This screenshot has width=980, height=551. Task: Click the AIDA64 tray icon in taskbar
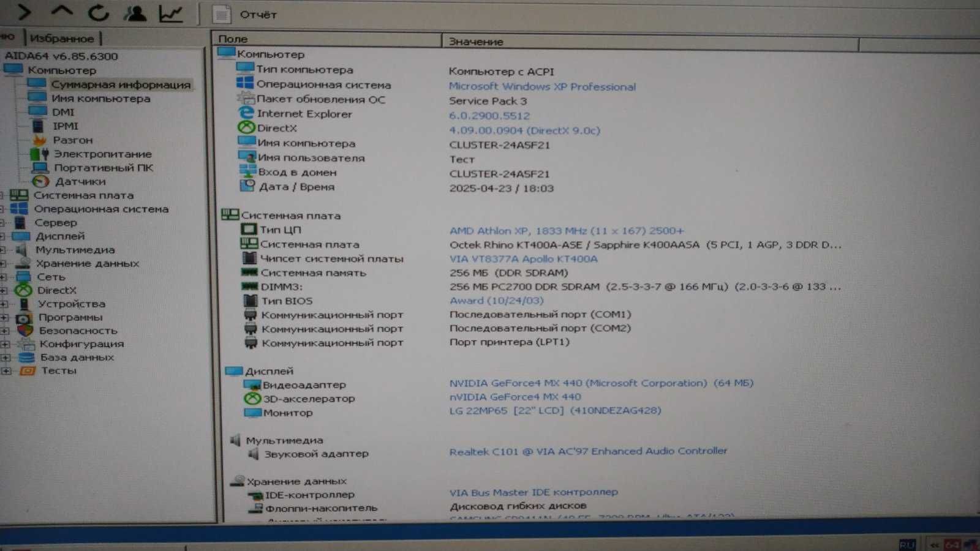952,544
